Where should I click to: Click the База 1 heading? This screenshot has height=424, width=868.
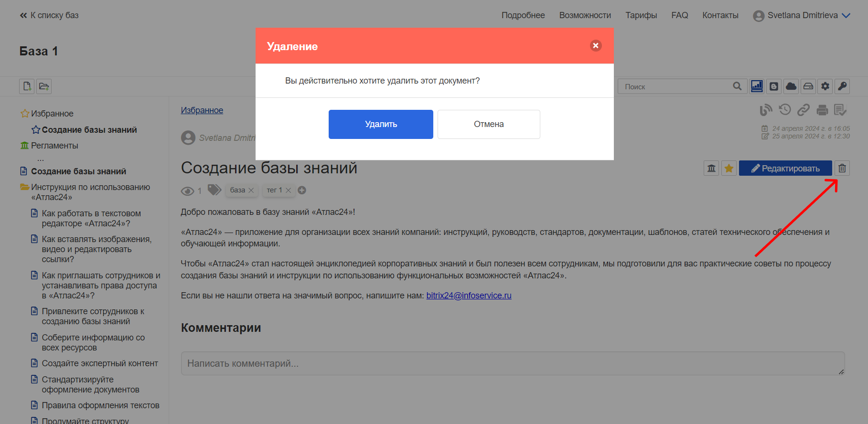(39, 51)
